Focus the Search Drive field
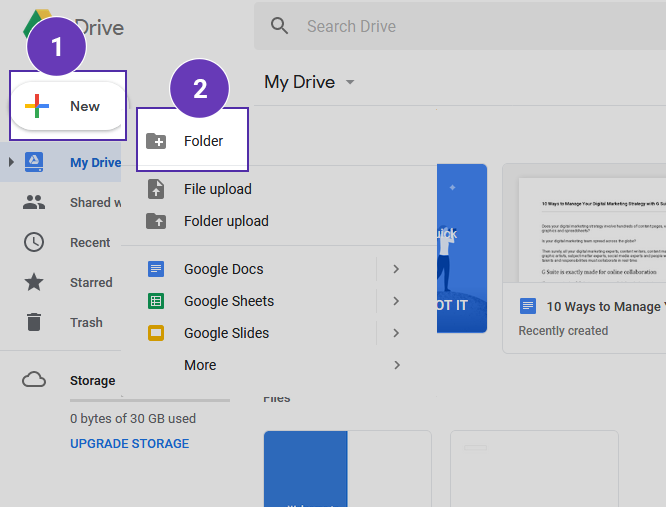This screenshot has width=666, height=507. pyautogui.click(x=460, y=26)
